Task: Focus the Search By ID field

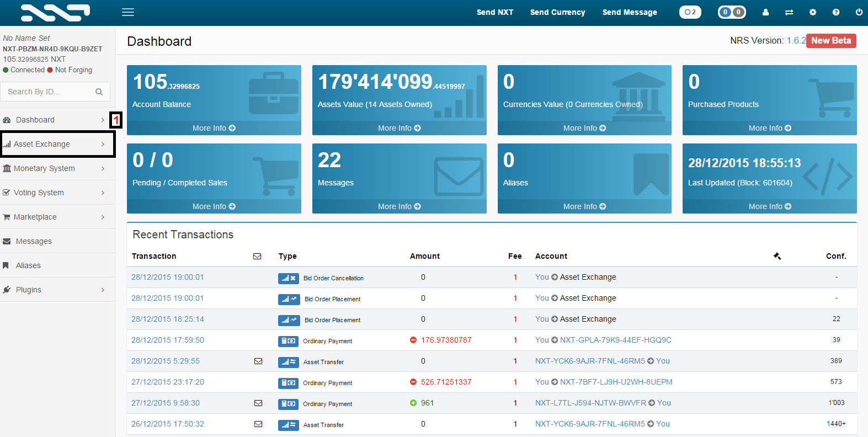Action: (x=55, y=92)
